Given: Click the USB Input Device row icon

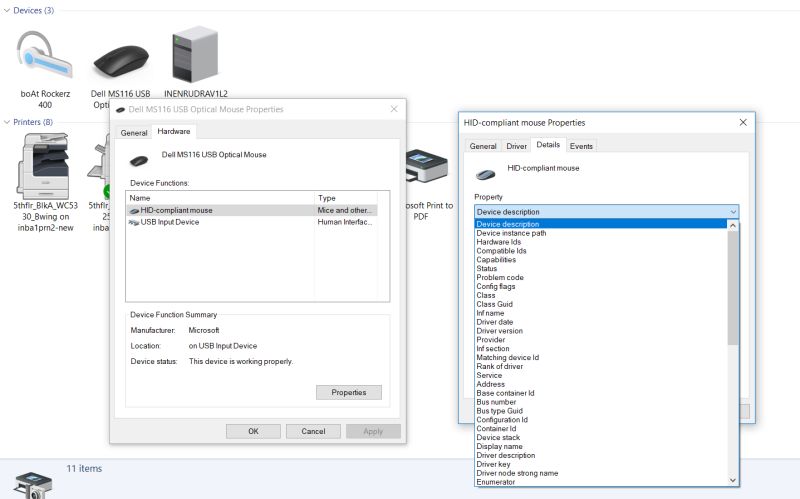Looking at the screenshot, I should (x=134, y=222).
